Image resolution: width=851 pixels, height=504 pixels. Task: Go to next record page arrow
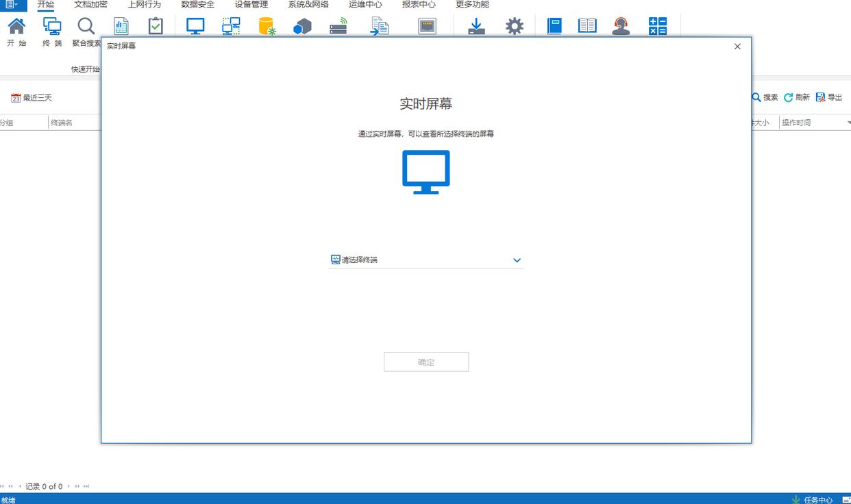[69, 487]
